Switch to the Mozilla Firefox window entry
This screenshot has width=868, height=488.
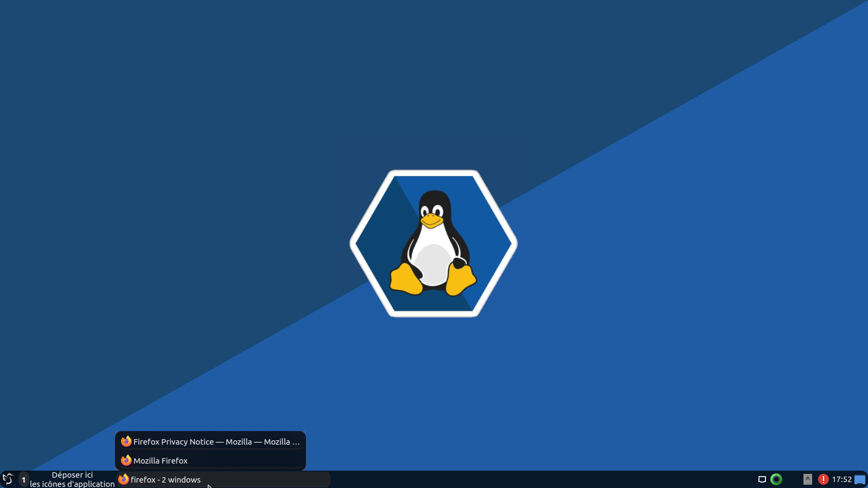pos(210,460)
